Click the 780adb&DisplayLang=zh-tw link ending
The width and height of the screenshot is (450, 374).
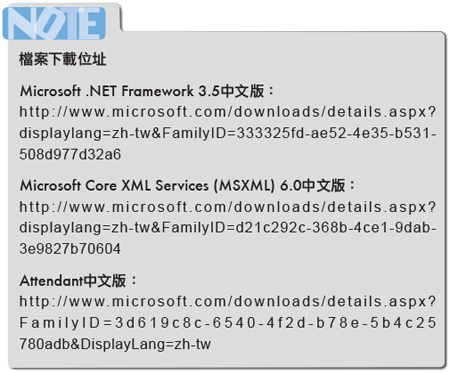click(115, 344)
